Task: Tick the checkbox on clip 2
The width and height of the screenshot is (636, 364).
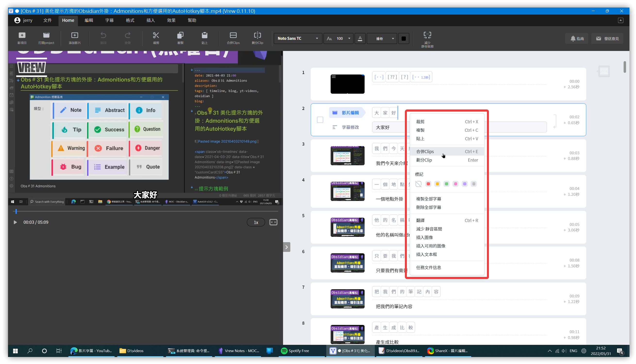Action: (x=320, y=120)
